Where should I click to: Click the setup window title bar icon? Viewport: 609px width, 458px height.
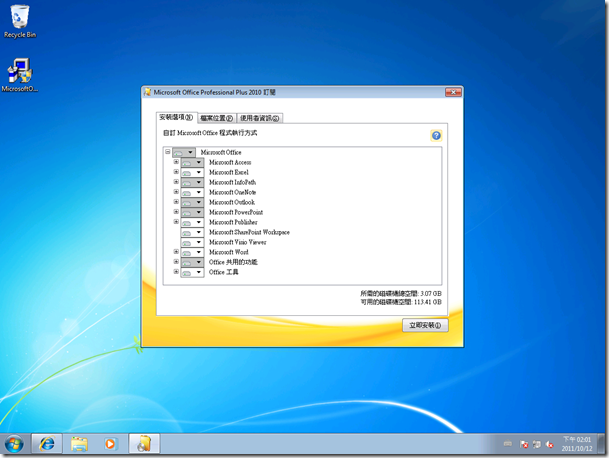[147, 92]
